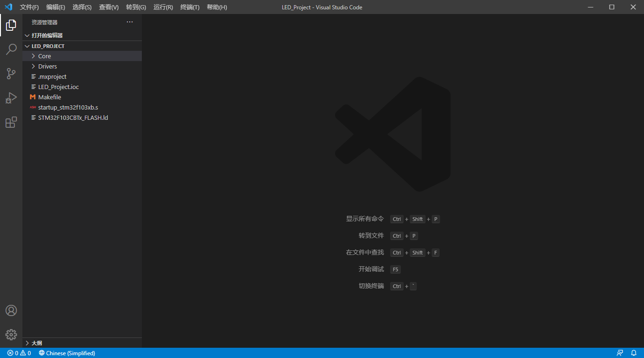Select the Source Control icon

pyautogui.click(x=11, y=74)
